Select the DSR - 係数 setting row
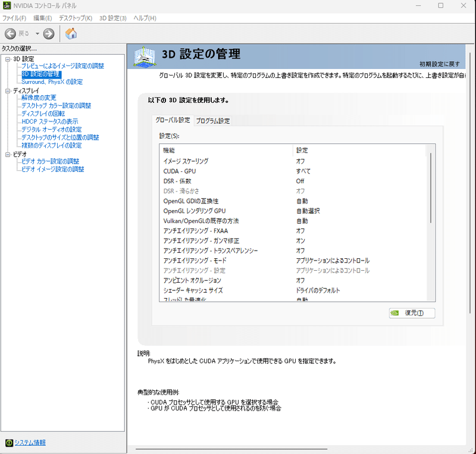The image size is (476, 454). (x=293, y=181)
